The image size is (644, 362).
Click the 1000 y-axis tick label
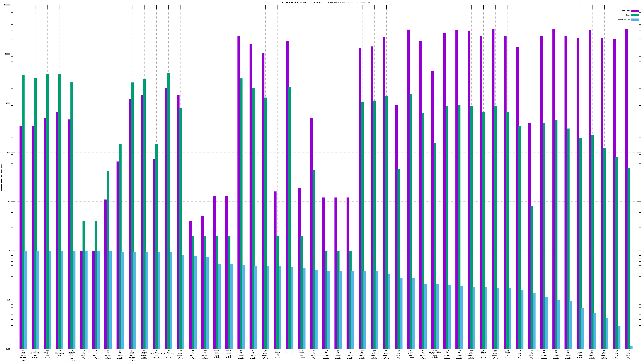pyautogui.click(x=8, y=103)
